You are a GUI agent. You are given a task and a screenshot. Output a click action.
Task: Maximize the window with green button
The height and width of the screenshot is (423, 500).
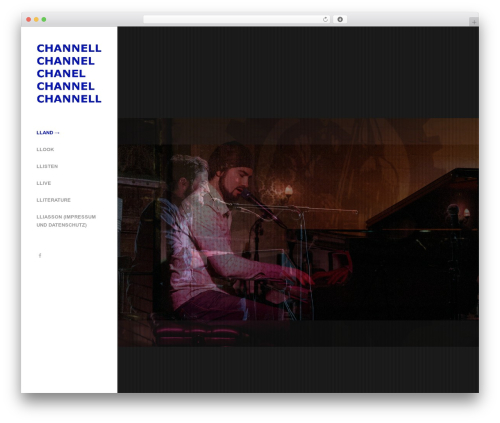pos(44,19)
